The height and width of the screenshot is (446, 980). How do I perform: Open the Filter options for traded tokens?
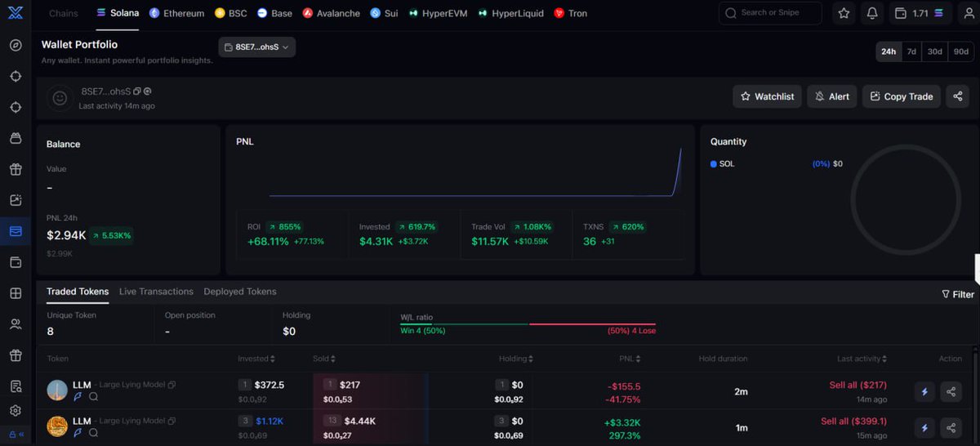point(957,294)
